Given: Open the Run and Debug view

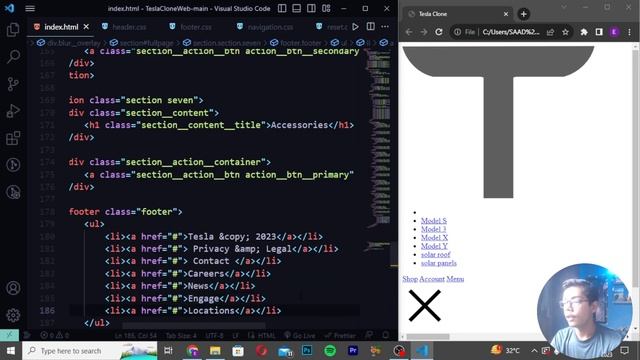Looking at the screenshot, I should click(13, 111).
